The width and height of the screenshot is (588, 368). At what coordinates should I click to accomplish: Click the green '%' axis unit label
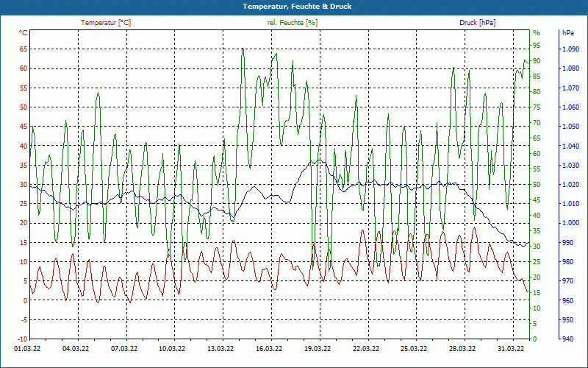[x=537, y=33]
